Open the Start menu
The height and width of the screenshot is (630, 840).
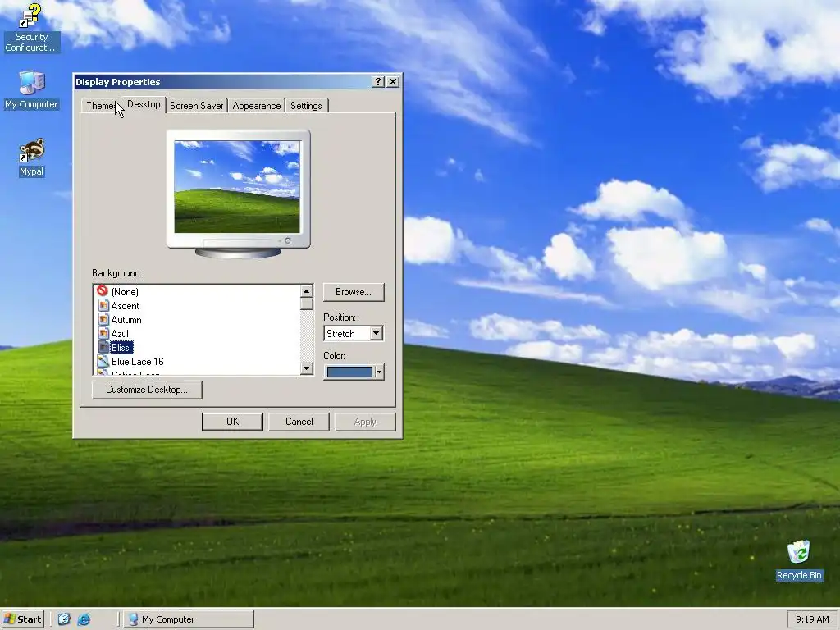click(22, 619)
